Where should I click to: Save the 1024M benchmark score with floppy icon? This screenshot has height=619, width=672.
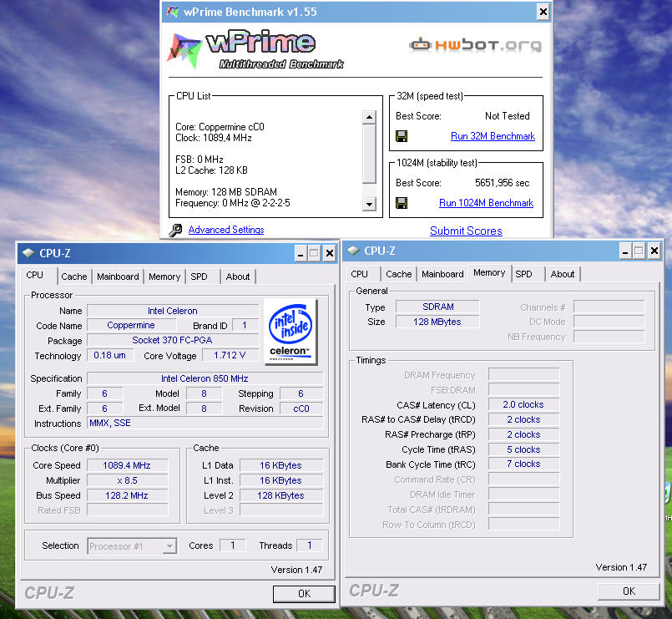coord(402,203)
